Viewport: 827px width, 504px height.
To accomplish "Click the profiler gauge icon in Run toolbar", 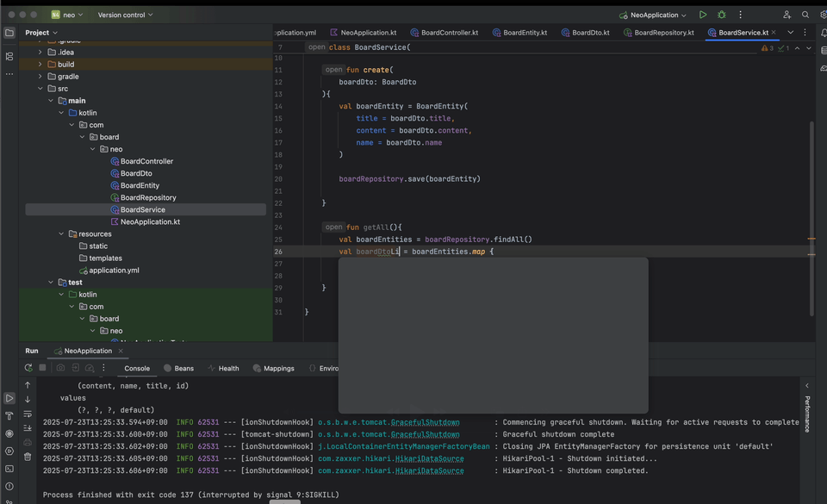I will [x=90, y=368].
